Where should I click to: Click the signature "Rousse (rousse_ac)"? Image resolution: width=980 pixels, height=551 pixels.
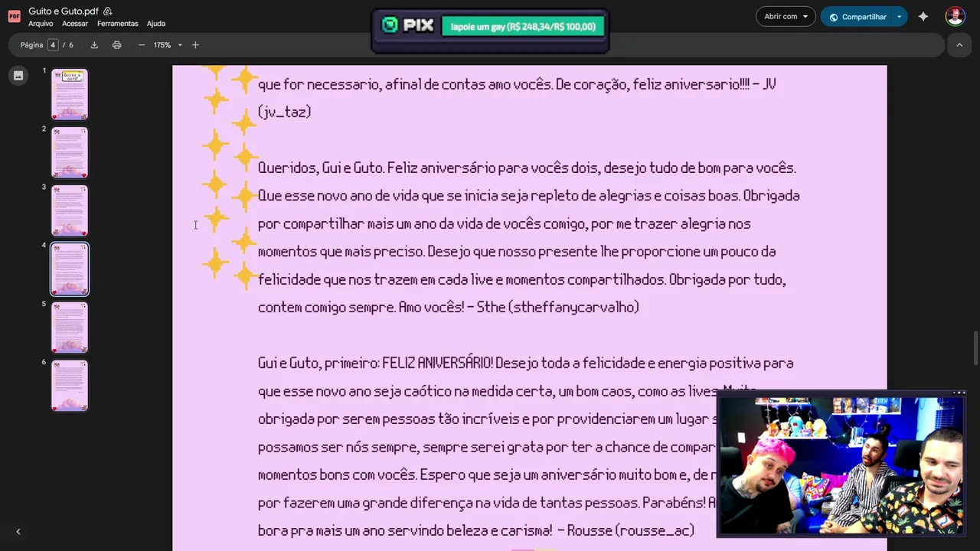(x=631, y=530)
